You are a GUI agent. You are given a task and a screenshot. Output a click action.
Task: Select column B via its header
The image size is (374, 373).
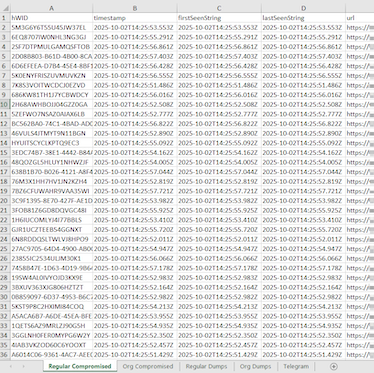pos(135,8)
